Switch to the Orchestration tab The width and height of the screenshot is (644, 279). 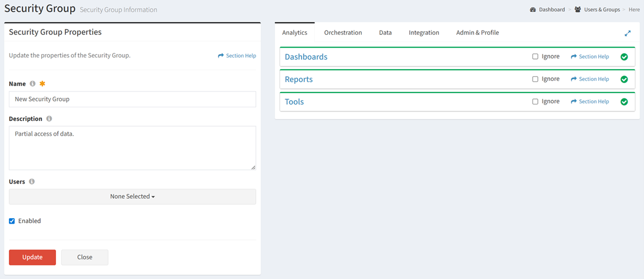click(343, 33)
